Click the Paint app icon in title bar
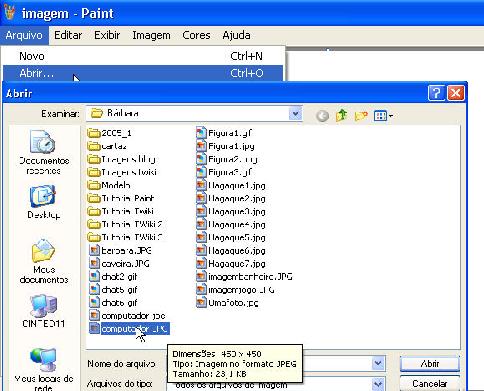 [9, 13]
